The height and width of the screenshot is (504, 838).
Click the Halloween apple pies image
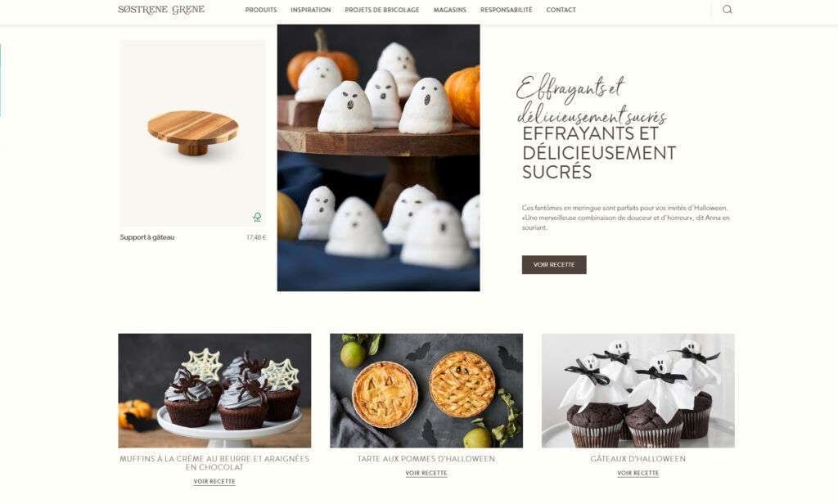pyautogui.click(x=426, y=391)
